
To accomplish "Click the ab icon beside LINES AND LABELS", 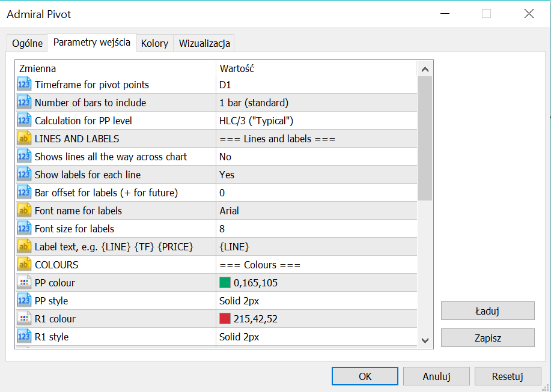I will coord(24,139).
